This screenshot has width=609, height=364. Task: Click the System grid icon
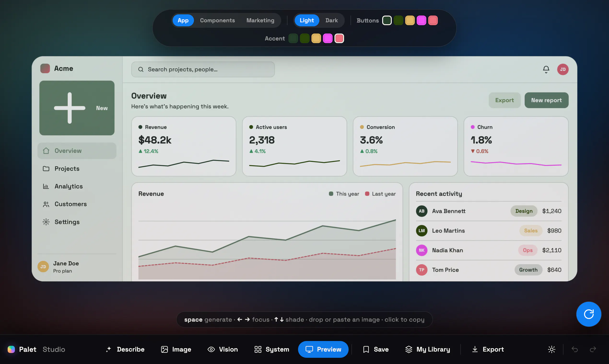258,349
